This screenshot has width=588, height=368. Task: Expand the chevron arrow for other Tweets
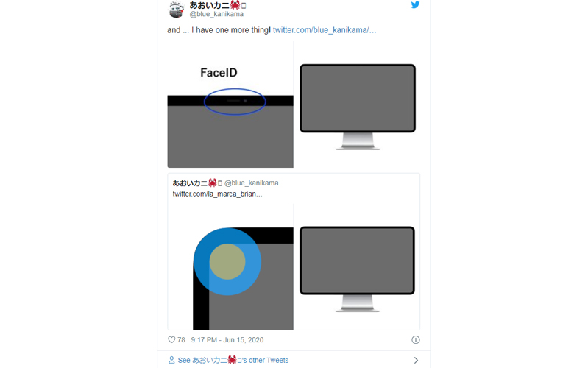pyautogui.click(x=416, y=360)
